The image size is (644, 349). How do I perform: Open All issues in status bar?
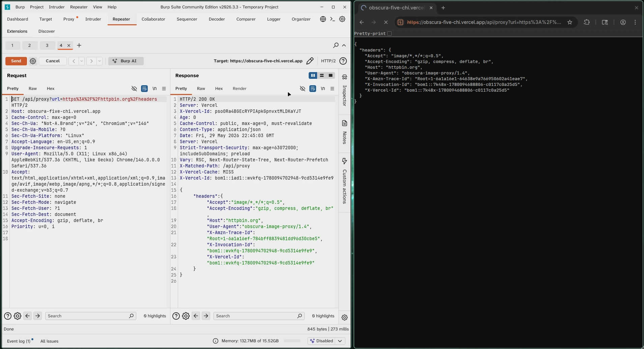(x=49, y=341)
